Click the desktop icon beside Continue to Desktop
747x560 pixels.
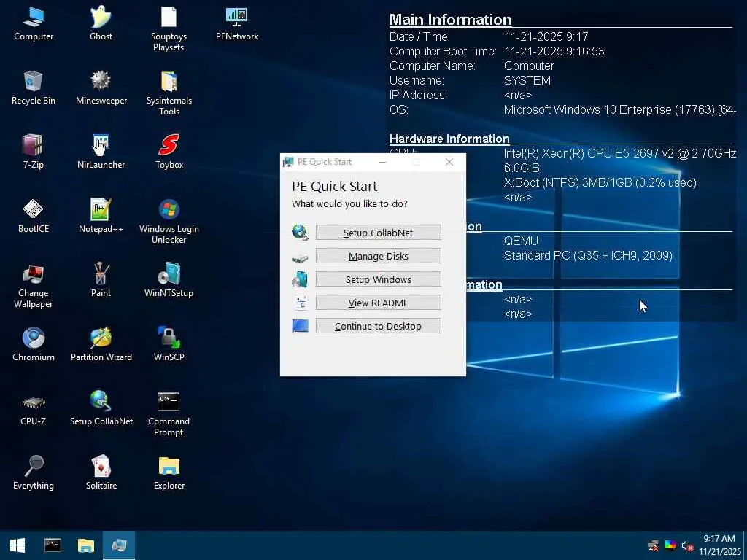coord(300,326)
